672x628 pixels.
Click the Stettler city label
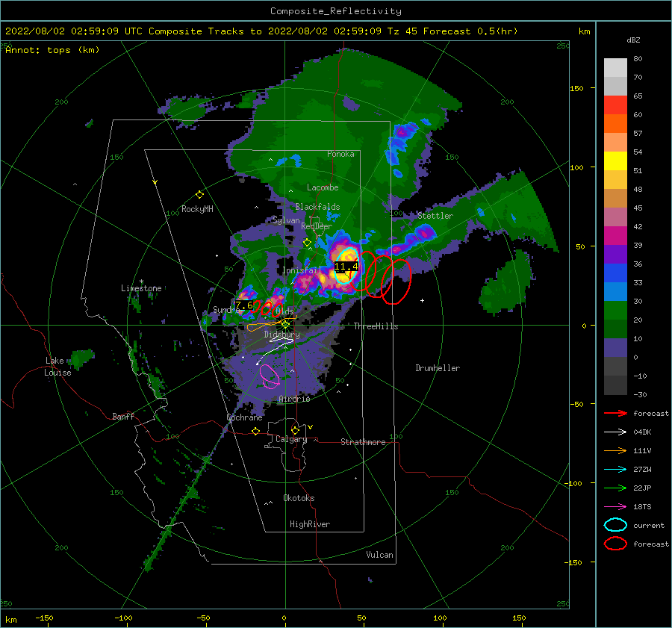[x=435, y=216]
